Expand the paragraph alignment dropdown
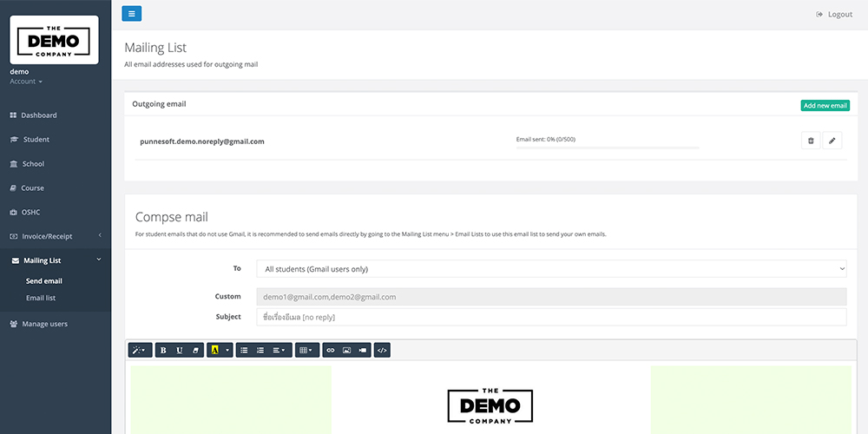 click(x=279, y=350)
